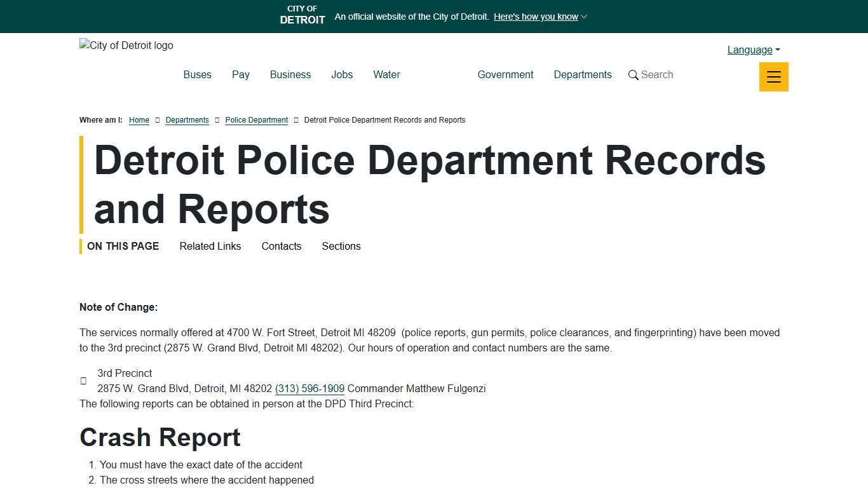
Task: Call the (313) 596-1909 phone link
Action: coord(309,388)
